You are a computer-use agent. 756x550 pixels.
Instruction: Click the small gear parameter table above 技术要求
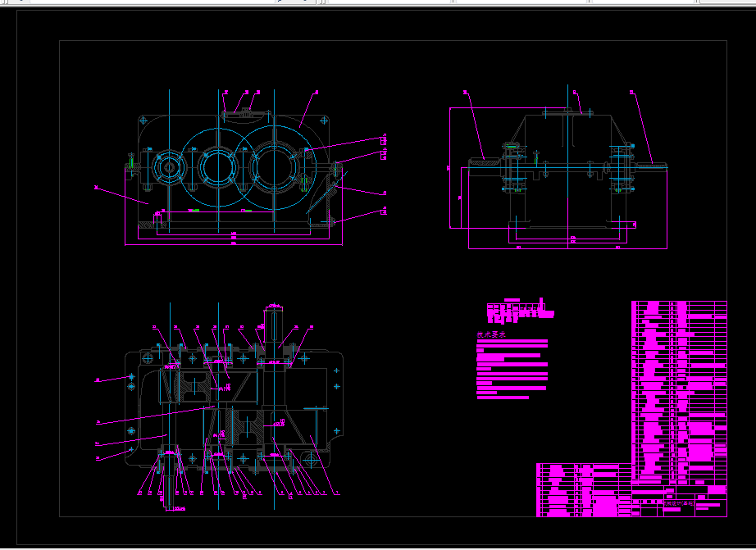pos(520,311)
